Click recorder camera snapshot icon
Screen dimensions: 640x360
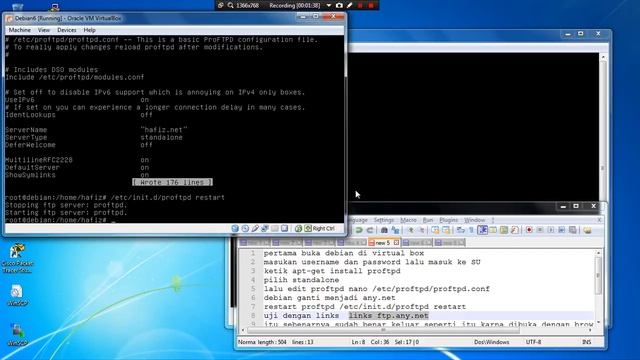[339, 5]
